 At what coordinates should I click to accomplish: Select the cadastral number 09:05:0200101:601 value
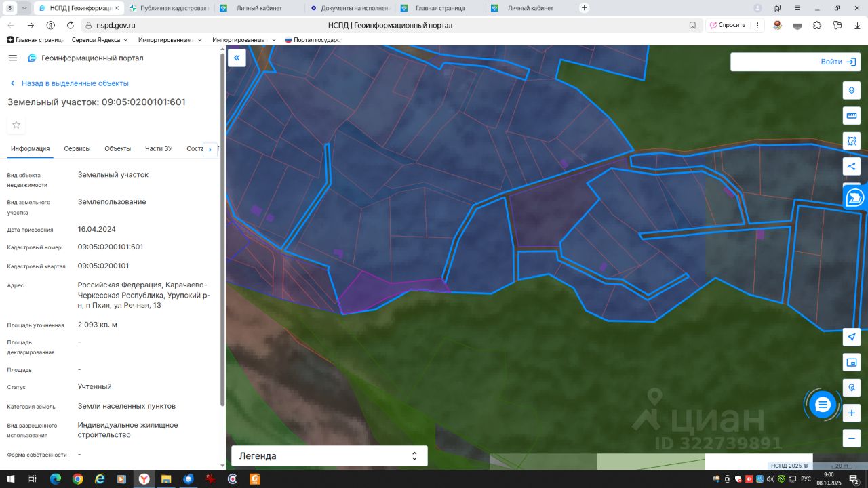pos(111,247)
